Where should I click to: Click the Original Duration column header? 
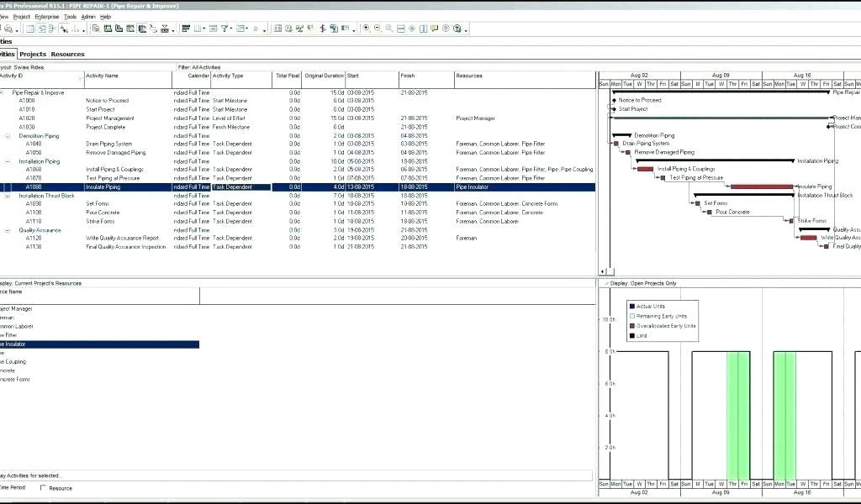[324, 76]
